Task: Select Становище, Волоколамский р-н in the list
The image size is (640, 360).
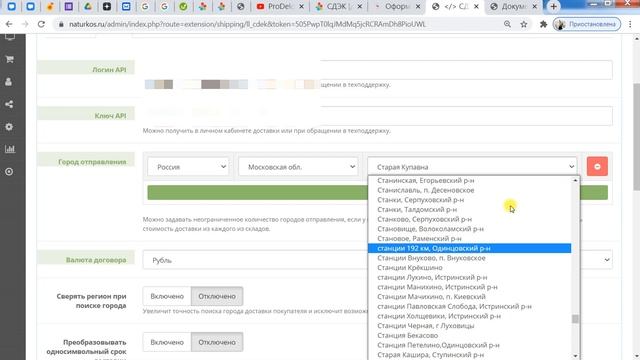Action: (x=469, y=229)
